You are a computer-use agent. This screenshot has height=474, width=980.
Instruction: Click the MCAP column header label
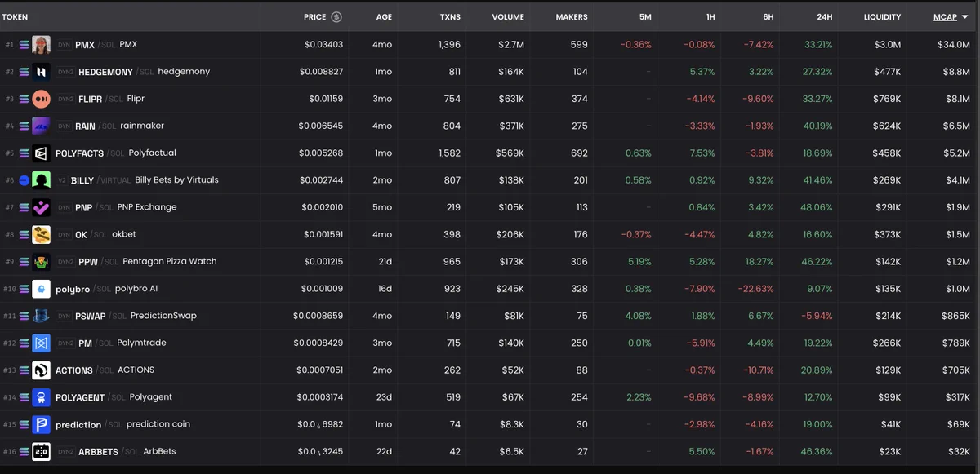(945, 17)
